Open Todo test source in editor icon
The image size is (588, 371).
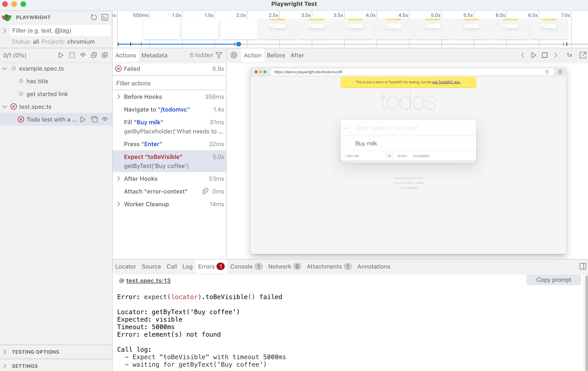(x=94, y=119)
